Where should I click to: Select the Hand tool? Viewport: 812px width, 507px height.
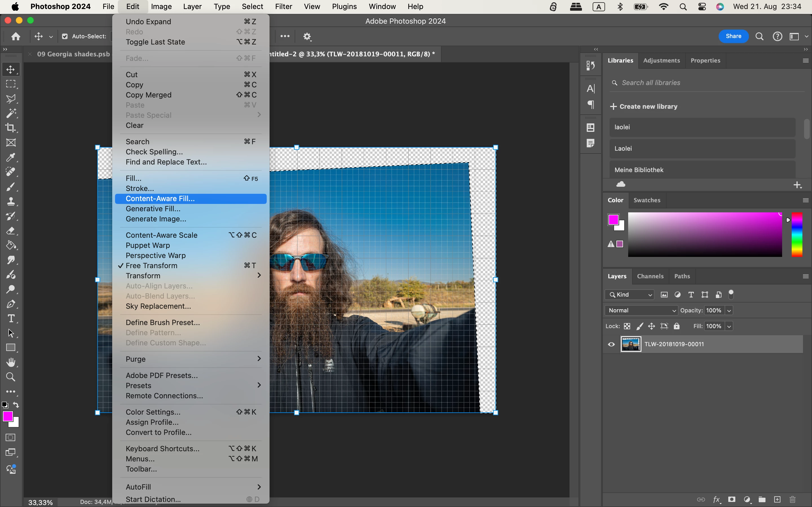click(x=11, y=363)
